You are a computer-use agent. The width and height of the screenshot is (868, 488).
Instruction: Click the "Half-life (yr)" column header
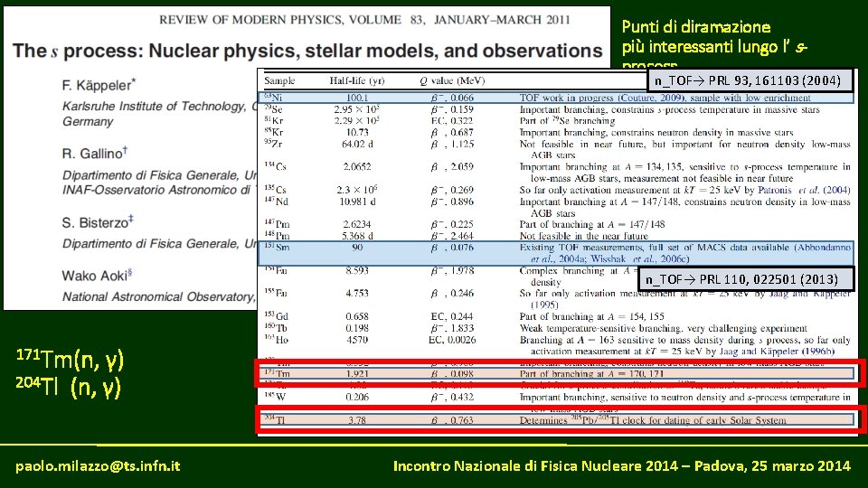pyautogui.click(x=357, y=80)
